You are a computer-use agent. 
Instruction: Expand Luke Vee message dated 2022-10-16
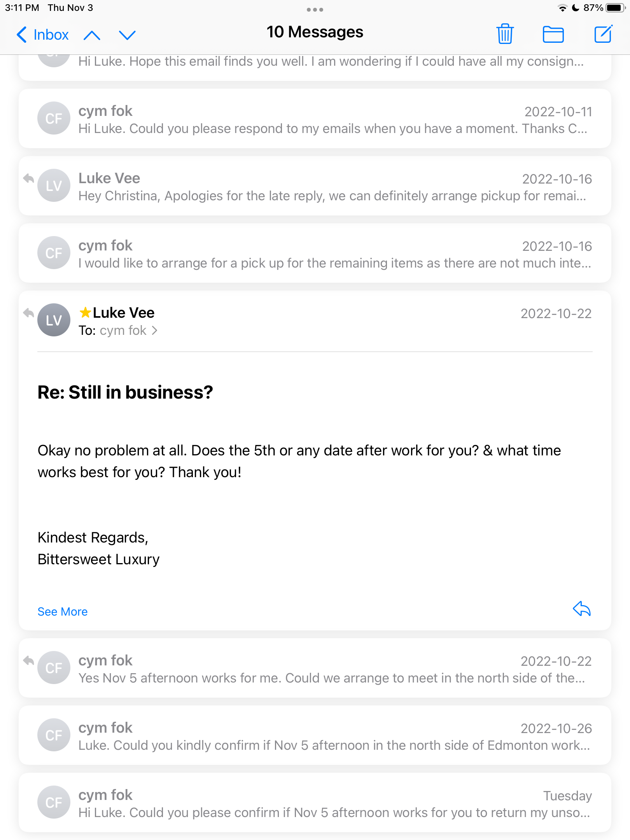pos(315,186)
